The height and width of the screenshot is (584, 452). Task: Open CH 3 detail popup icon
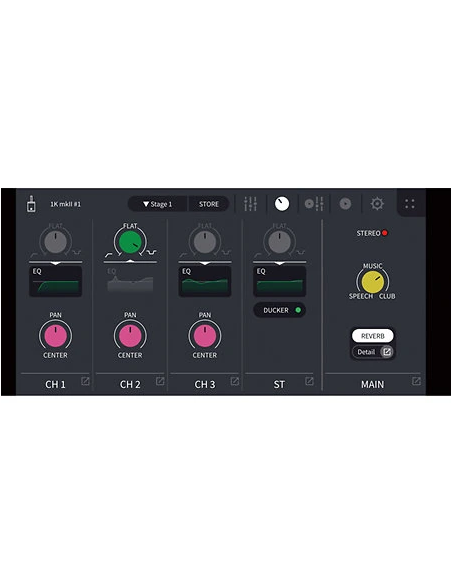[x=235, y=381]
